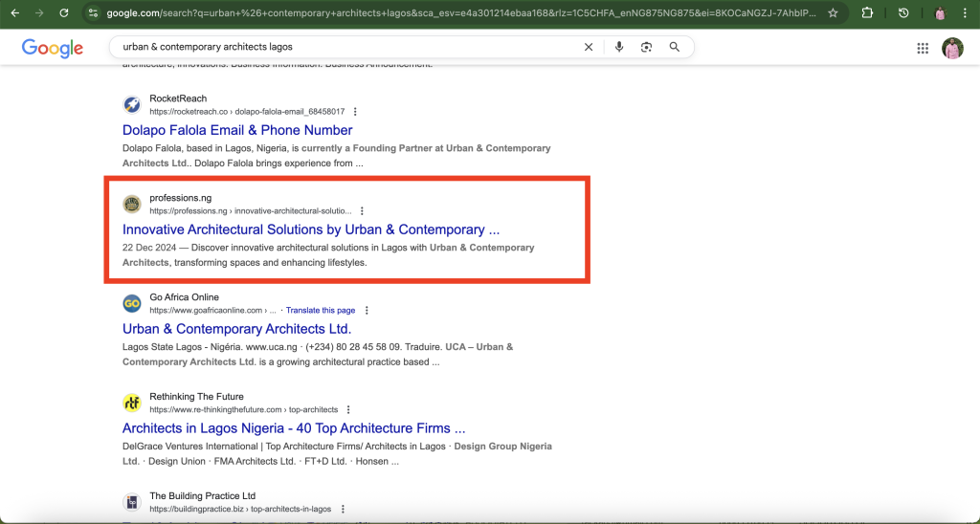Screen dimensions: 980x524
Task: Clear the search box with X
Action: point(589,47)
